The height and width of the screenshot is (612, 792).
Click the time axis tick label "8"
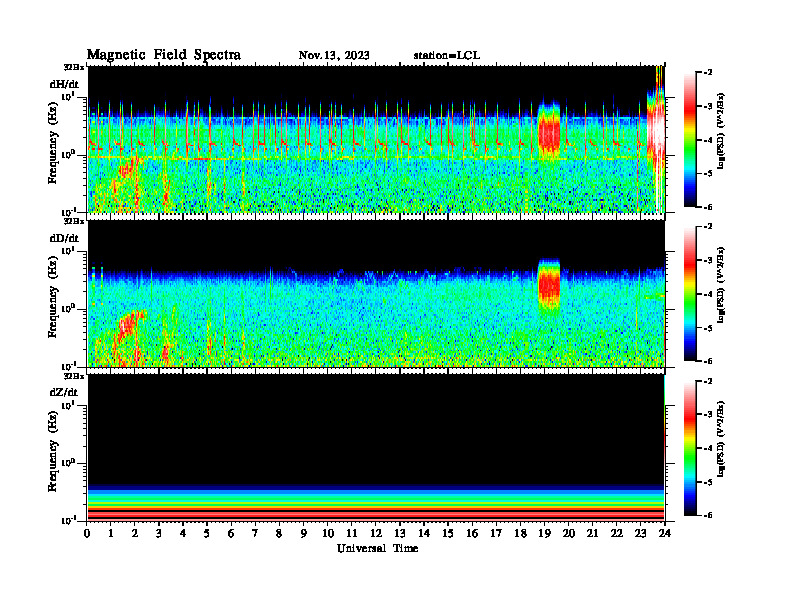pyautogui.click(x=279, y=534)
